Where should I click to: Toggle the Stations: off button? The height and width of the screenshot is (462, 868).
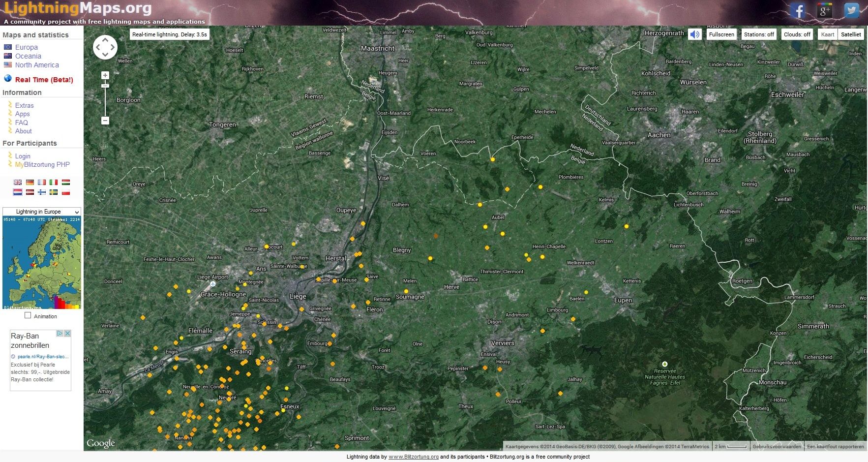(758, 34)
